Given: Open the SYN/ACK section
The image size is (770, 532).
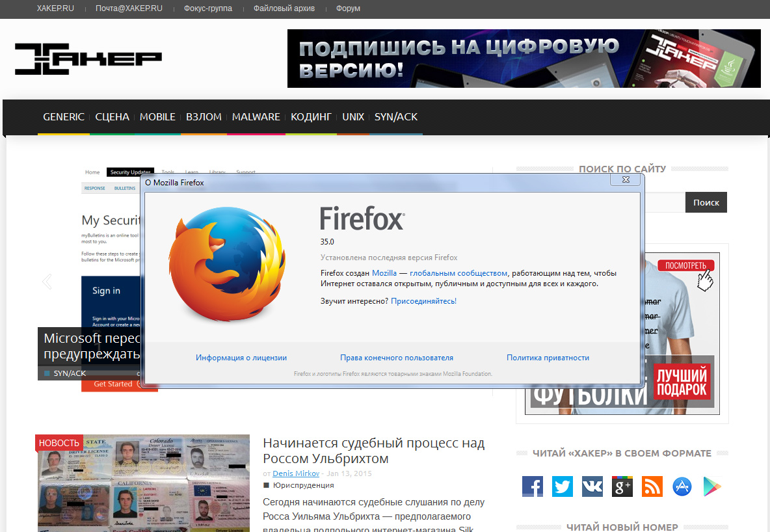Looking at the screenshot, I should click(396, 117).
